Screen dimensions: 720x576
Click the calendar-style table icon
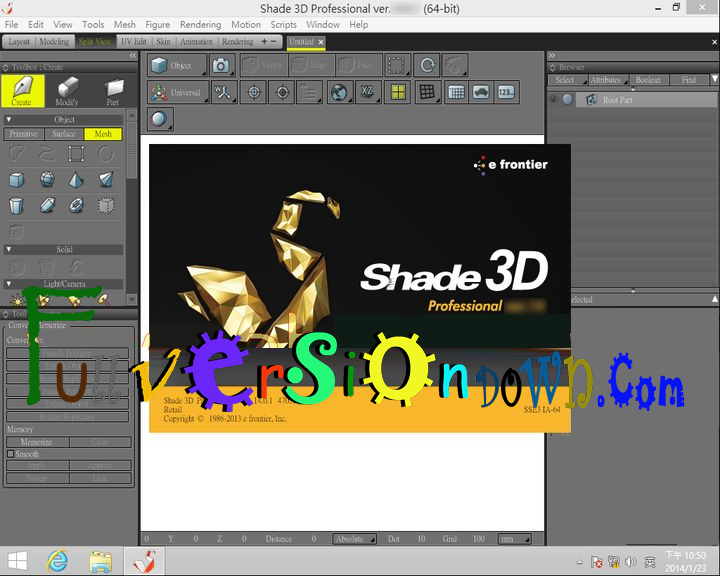[x=456, y=92]
